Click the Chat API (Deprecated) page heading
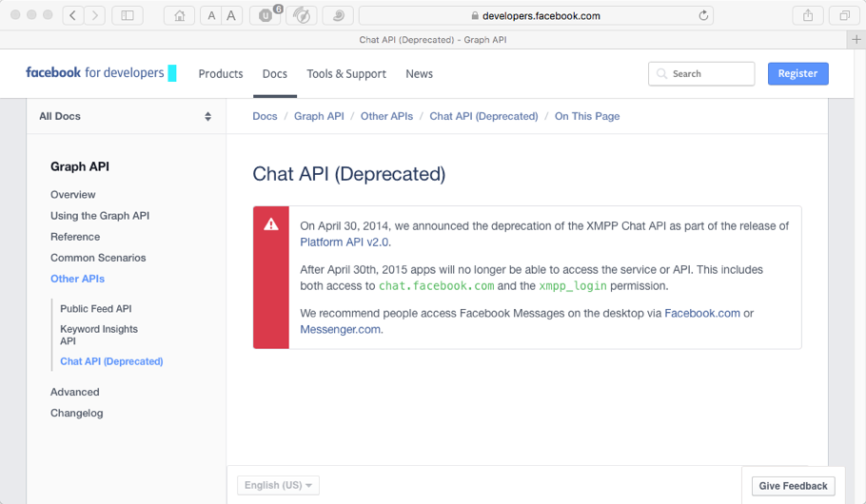This screenshot has height=504, width=866. (x=349, y=174)
